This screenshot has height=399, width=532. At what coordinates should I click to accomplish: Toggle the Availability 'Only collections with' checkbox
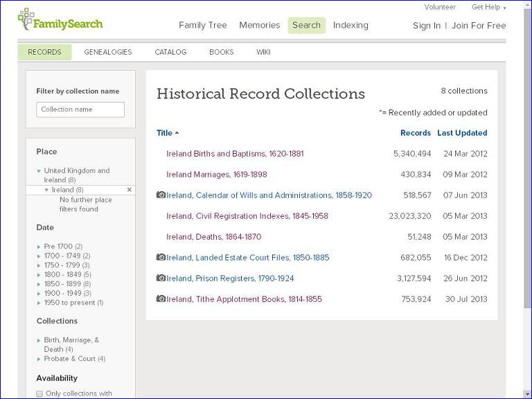pos(39,393)
